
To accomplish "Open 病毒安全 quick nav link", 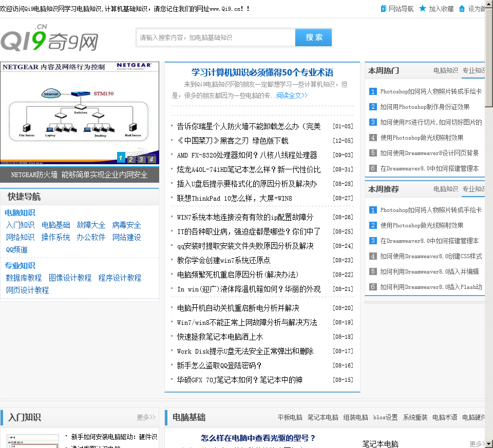I will click(126, 225).
